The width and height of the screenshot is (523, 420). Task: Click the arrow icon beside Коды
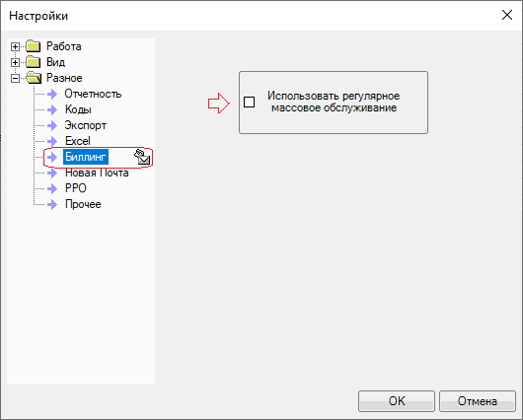52,109
